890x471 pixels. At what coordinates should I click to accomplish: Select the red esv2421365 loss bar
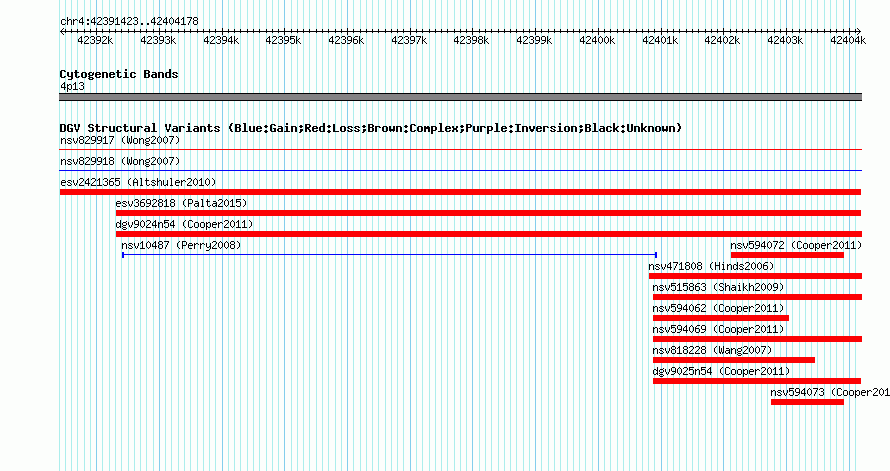coord(460,192)
